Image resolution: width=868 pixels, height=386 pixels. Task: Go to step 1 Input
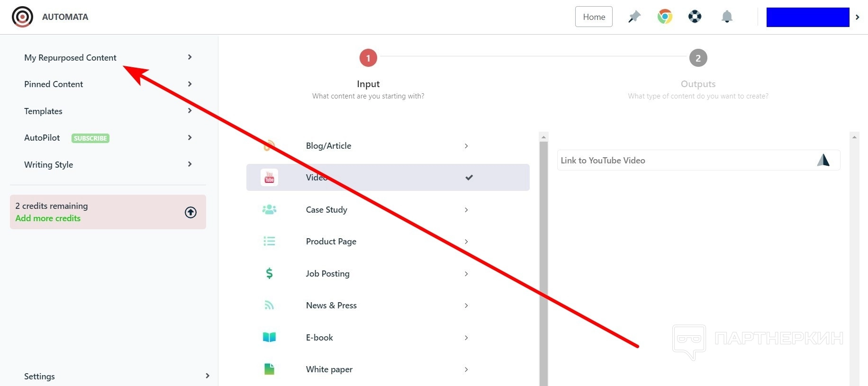(368, 58)
